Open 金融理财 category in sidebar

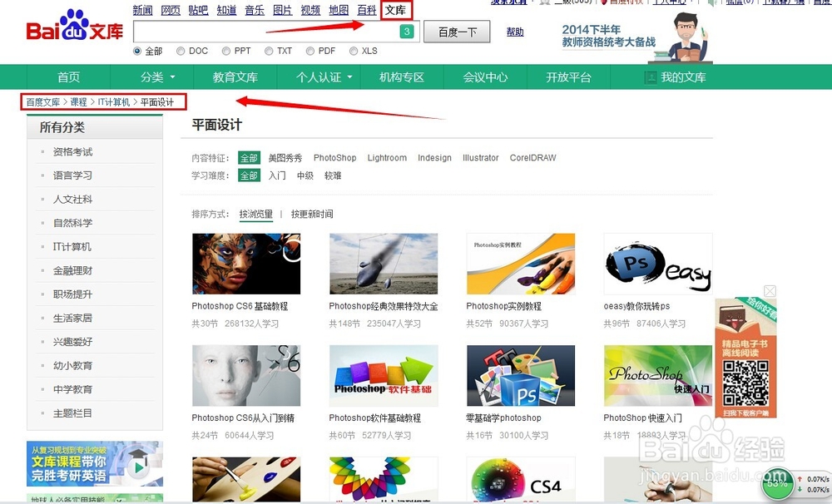coord(72,270)
